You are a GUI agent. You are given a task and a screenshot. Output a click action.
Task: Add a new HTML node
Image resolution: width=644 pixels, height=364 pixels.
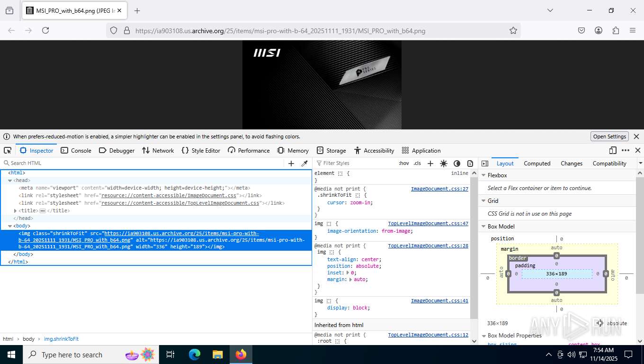[291, 163]
